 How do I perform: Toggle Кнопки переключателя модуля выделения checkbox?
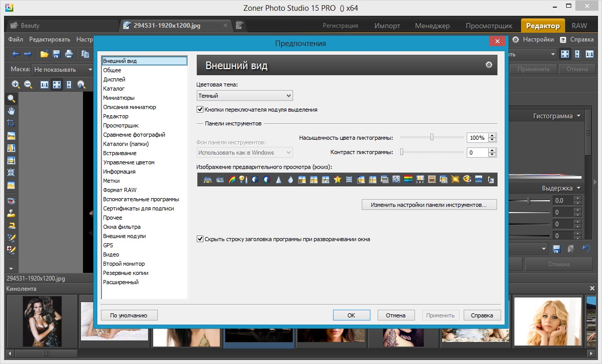click(x=200, y=110)
